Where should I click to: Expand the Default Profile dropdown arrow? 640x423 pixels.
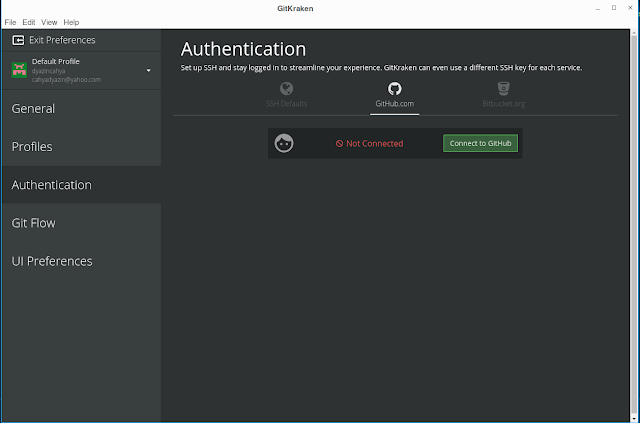[x=149, y=70]
